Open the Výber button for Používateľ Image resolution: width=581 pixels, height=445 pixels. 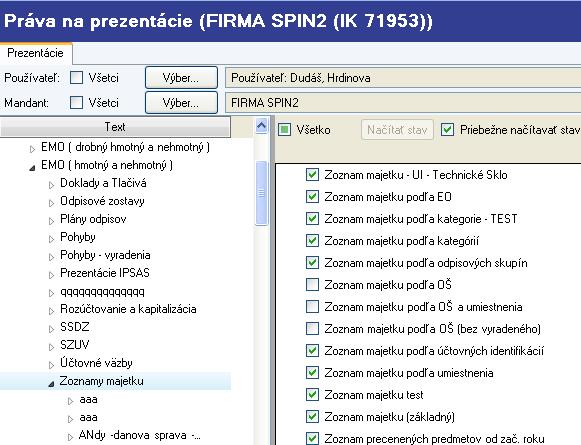[x=181, y=78]
